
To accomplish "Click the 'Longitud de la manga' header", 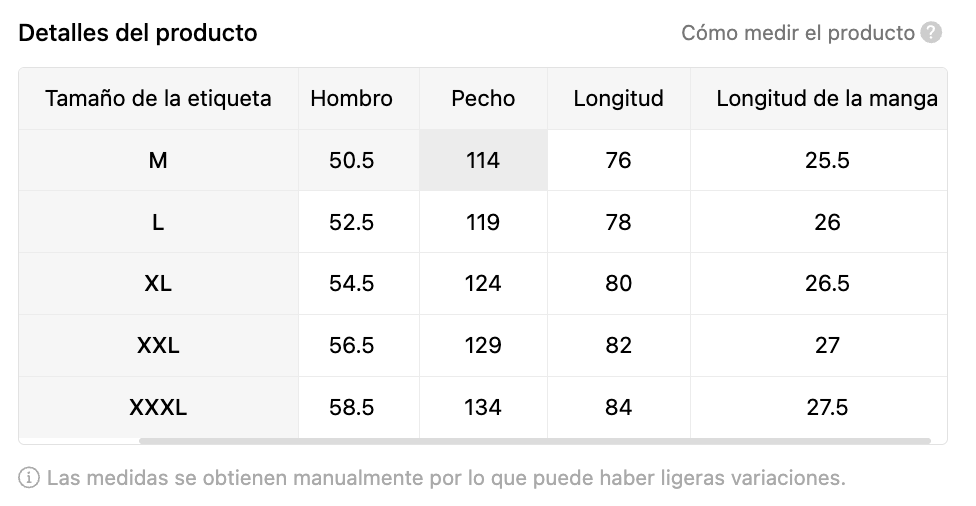I will coord(827,98).
